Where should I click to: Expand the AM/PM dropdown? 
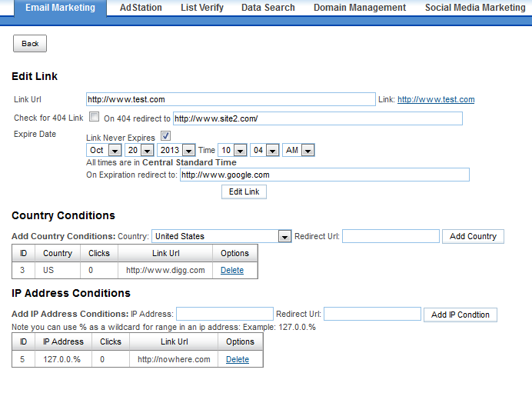(298, 150)
